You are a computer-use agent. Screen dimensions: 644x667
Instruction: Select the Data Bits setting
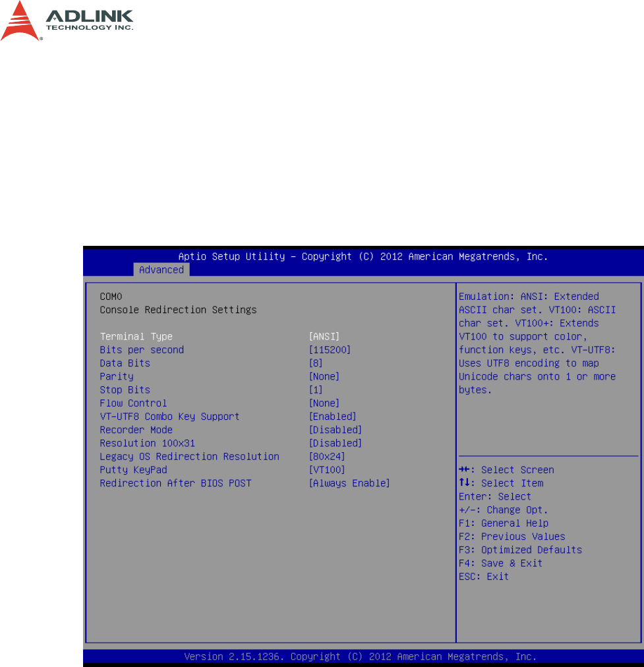125,363
